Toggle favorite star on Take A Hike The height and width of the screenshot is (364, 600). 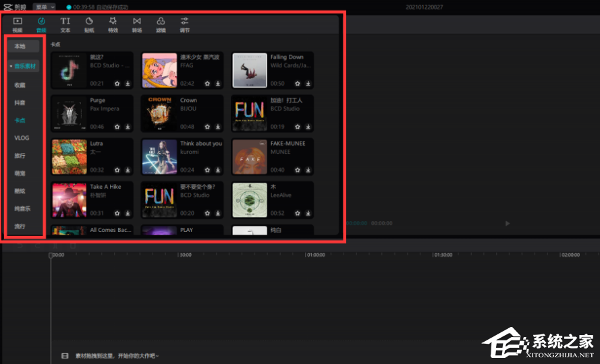(x=117, y=213)
